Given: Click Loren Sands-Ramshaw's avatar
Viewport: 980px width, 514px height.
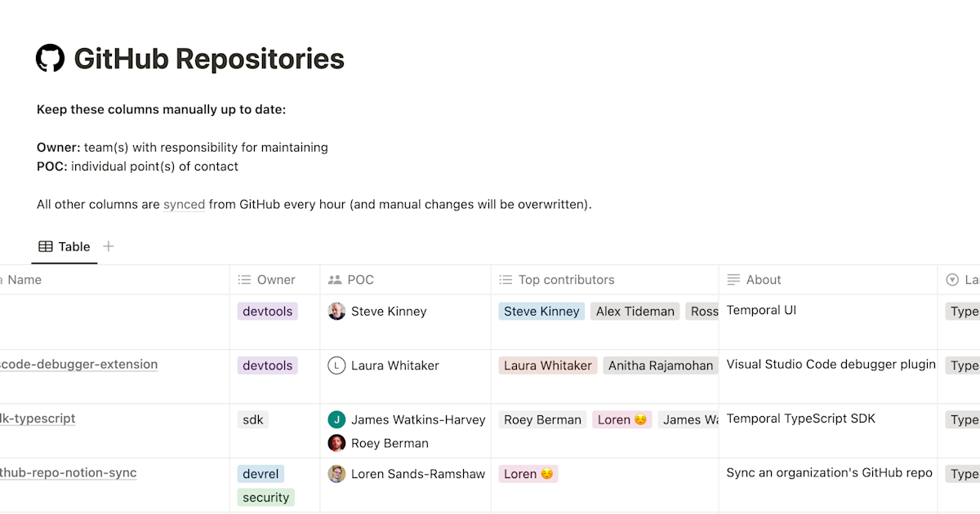Looking at the screenshot, I should click(x=336, y=474).
